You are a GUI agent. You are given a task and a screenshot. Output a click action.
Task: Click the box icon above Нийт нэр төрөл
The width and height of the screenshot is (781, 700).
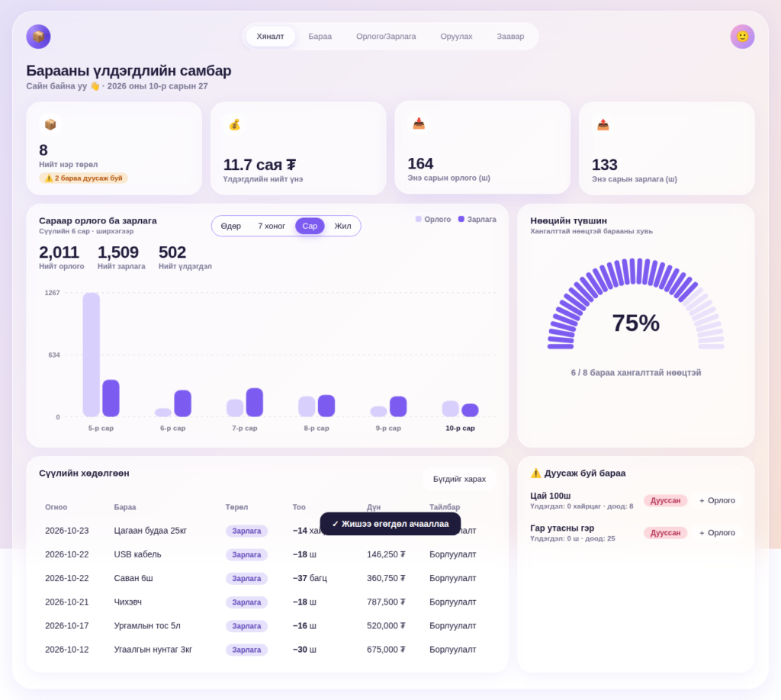tap(50, 124)
